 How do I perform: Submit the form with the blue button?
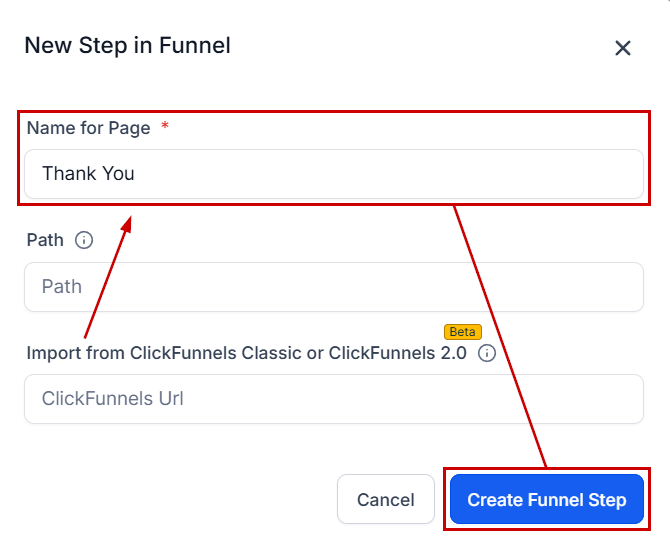pyautogui.click(x=547, y=500)
